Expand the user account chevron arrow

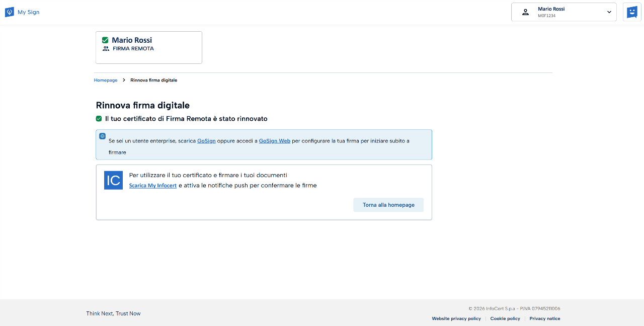coord(609,12)
